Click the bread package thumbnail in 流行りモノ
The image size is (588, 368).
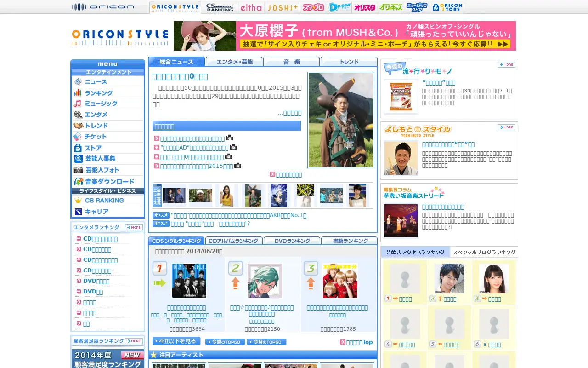(x=401, y=97)
